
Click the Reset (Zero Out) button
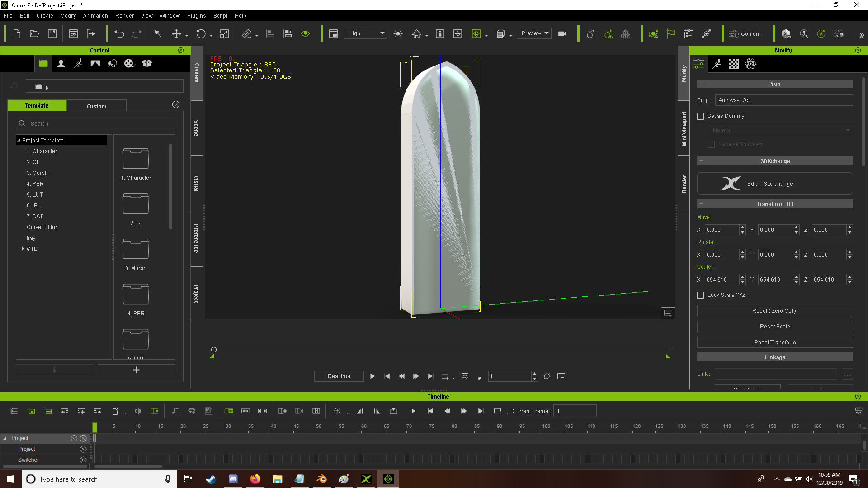775,311
